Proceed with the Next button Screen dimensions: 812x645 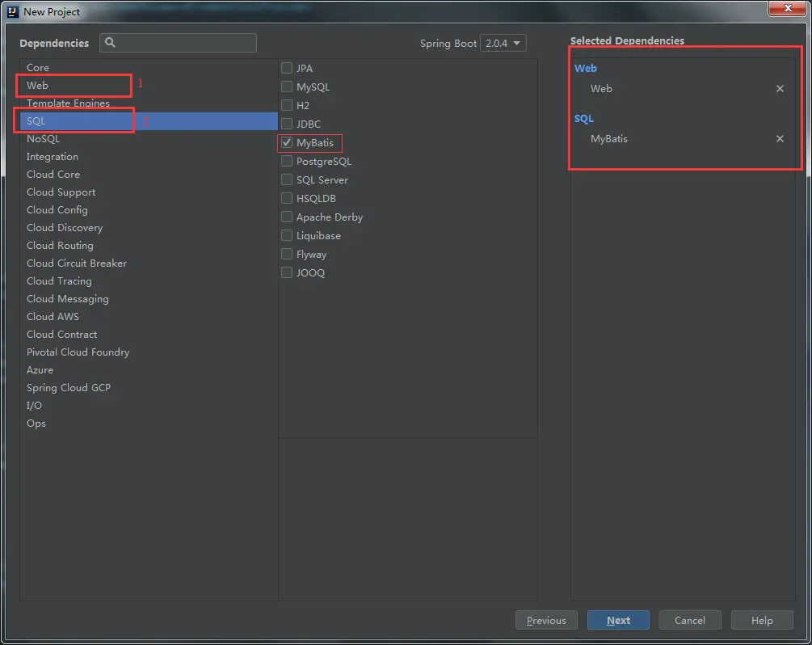[618, 620]
